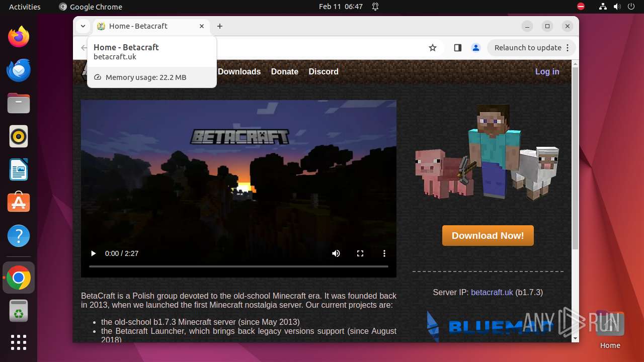This screenshot has width=644, height=362.
Task: Open the Donate page
Action: 285,71
